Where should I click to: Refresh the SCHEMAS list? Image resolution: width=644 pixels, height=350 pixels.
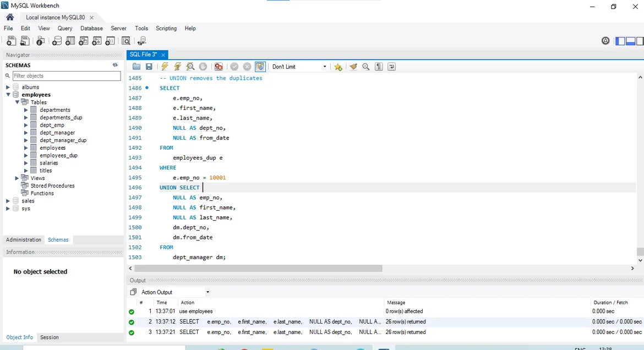[x=115, y=65]
